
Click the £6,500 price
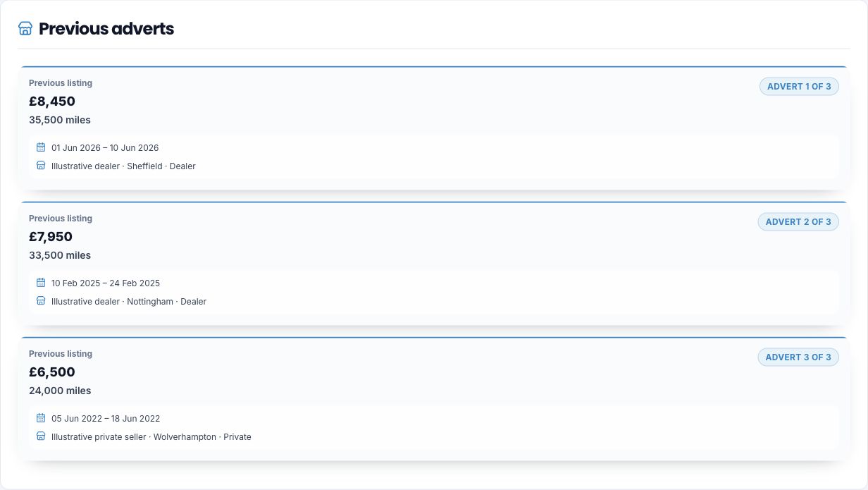[52, 372]
